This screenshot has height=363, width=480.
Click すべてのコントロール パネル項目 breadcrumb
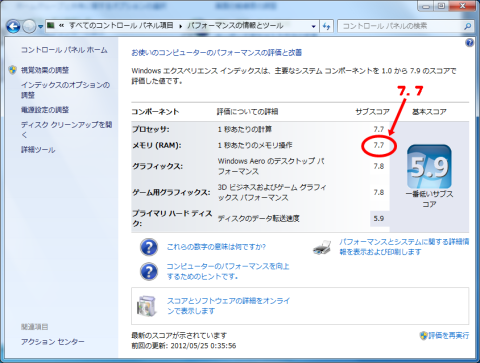pos(121,25)
